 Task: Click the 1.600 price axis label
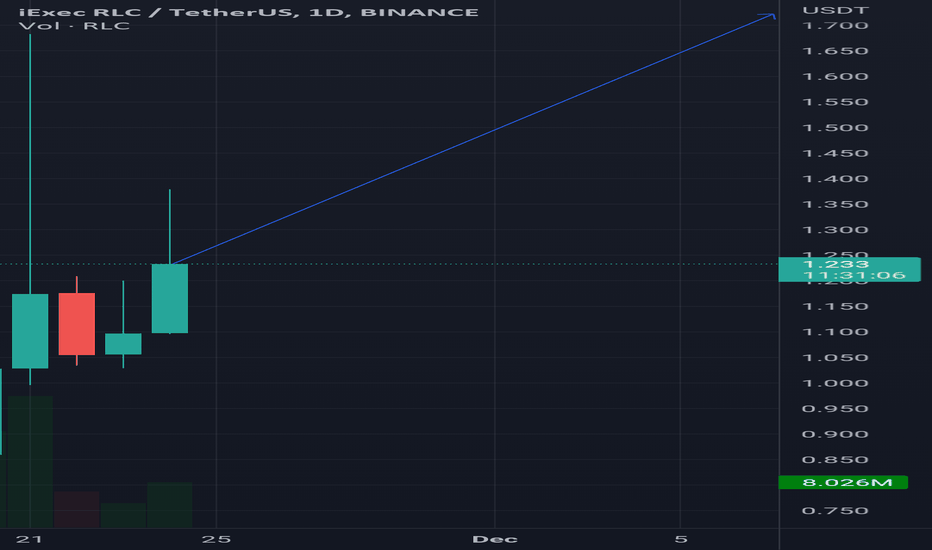(x=835, y=77)
